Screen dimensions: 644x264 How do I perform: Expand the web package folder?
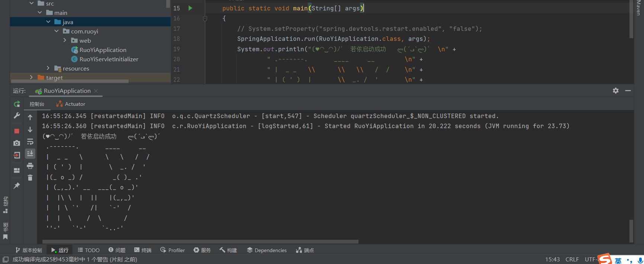65,40
